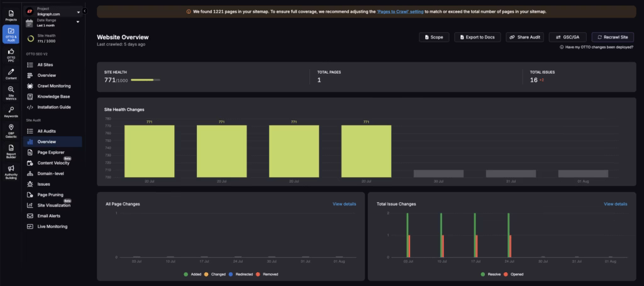Open OTTO PPC thumbs-up icon
This screenshot has height=286, width=644.
coord(11,54)
